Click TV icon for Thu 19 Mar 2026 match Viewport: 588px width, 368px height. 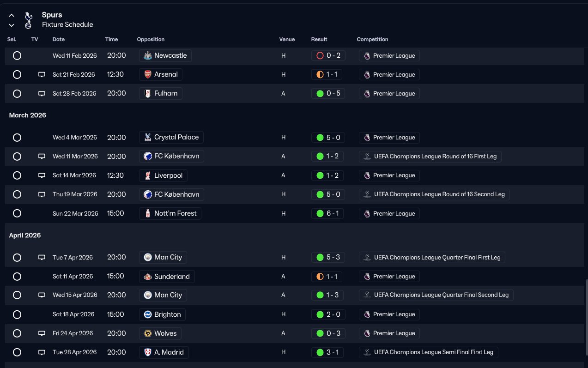42,194
